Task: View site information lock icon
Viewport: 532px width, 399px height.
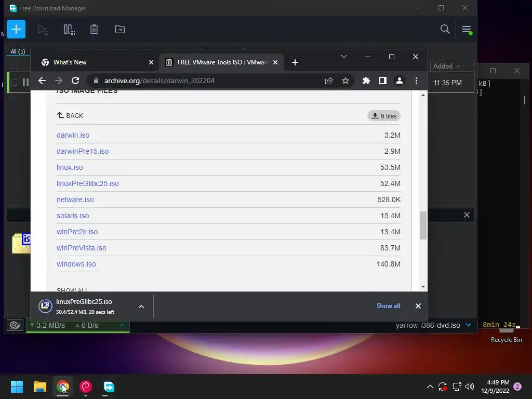Action: [x=96, y=81]
